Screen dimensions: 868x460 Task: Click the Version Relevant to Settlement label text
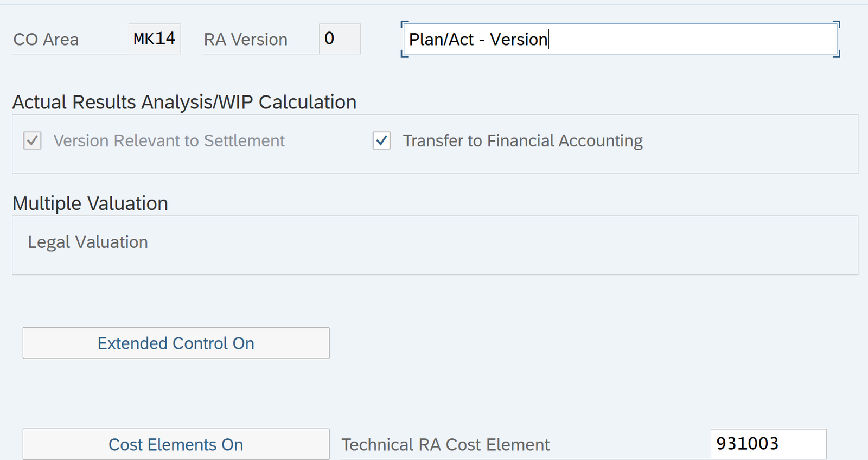[169, 141]
